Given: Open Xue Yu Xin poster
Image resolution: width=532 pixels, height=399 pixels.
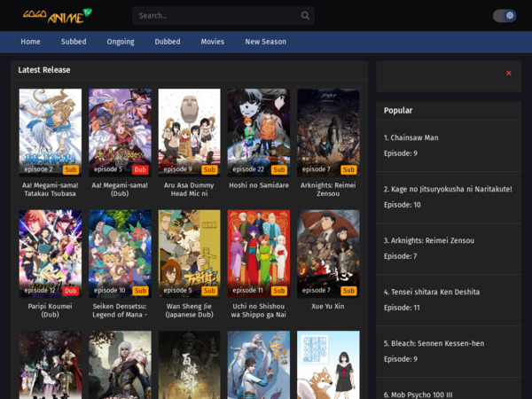Looking at the screenshot, I should coord(328,254).
